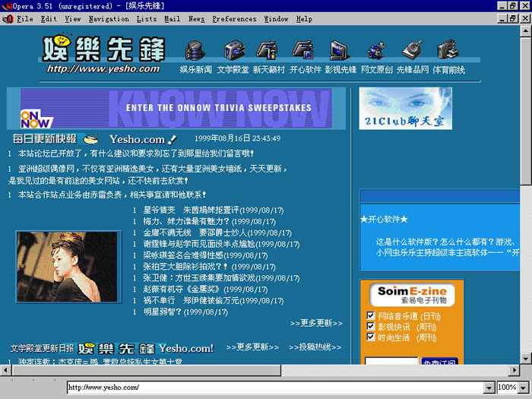This screenshot has height=399, width=532.
Task: Click the 21Club聊天室 banner image
Action: click(x=405, y=108)
